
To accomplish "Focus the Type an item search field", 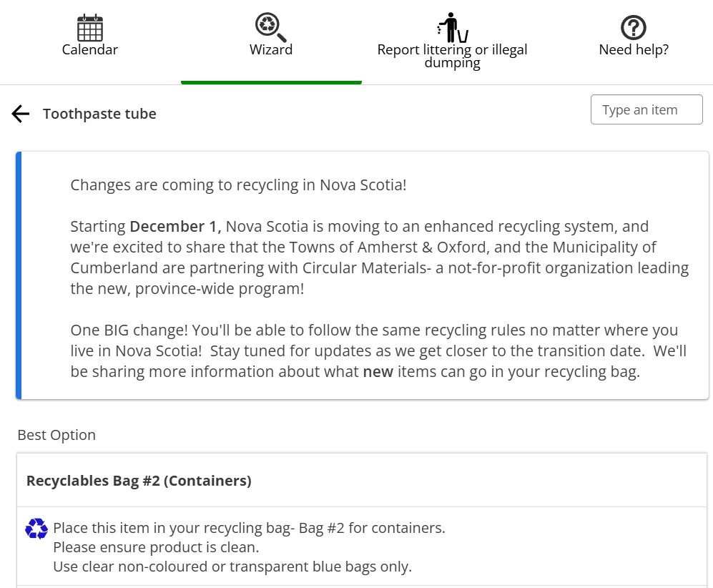I will [646, 110].
